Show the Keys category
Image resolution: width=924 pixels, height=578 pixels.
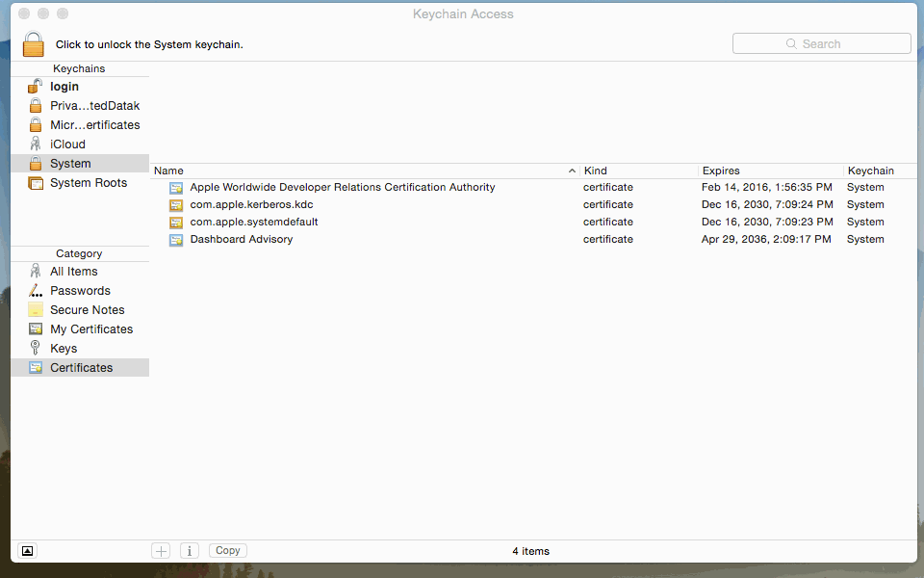64,348
